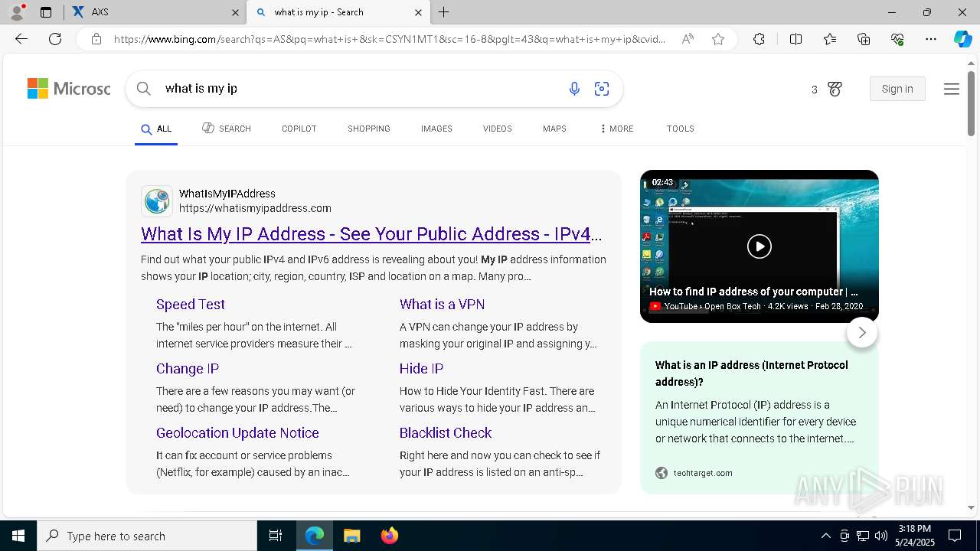Open the 'What Is My IP Address' result title
980x551 pixels.
(x=371, y=233)
